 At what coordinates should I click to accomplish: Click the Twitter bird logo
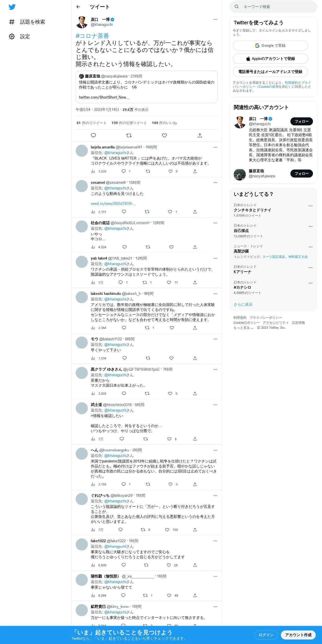point(12,7)
